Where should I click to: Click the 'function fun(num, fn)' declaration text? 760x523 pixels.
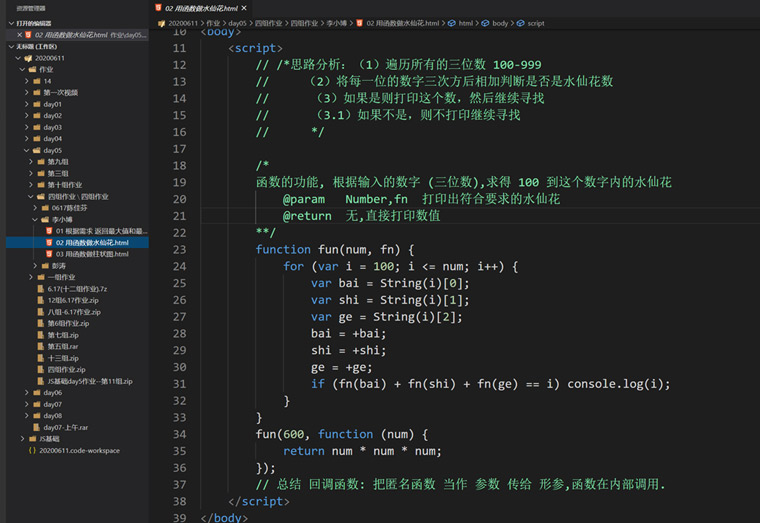pos(328,250)
